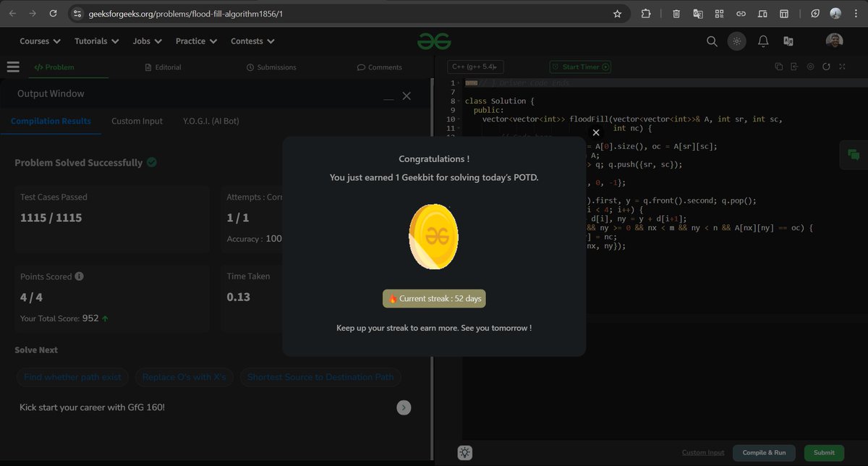The height and width of the screenshot is (466, 868).
Task: Click the 1115 / 1115 test cases value
Action: (x=51, y=217)
